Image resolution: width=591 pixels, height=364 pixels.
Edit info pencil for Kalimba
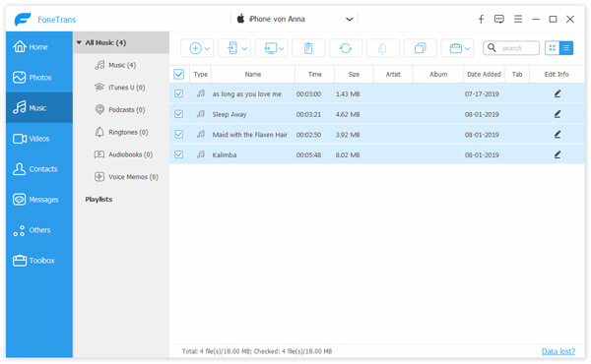click(558, 154)
